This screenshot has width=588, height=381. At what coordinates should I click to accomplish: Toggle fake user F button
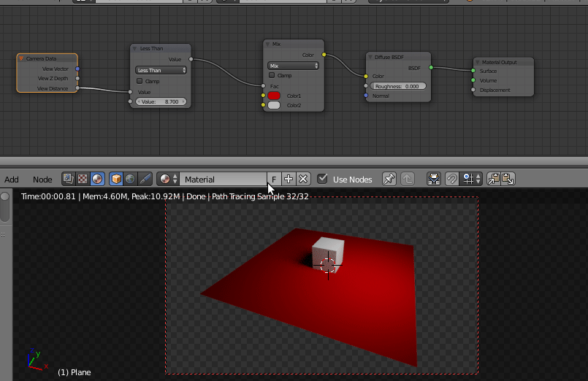click(x=274, y=179)
